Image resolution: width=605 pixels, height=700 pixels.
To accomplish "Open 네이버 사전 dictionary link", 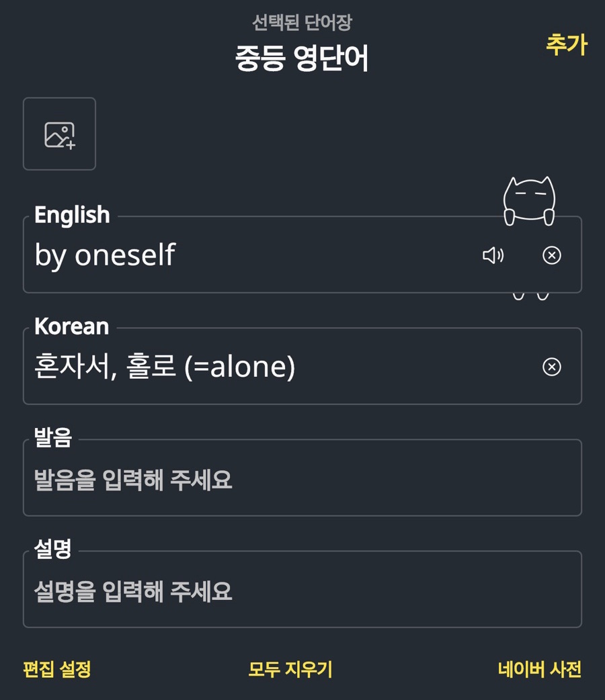I will point(539,669).
